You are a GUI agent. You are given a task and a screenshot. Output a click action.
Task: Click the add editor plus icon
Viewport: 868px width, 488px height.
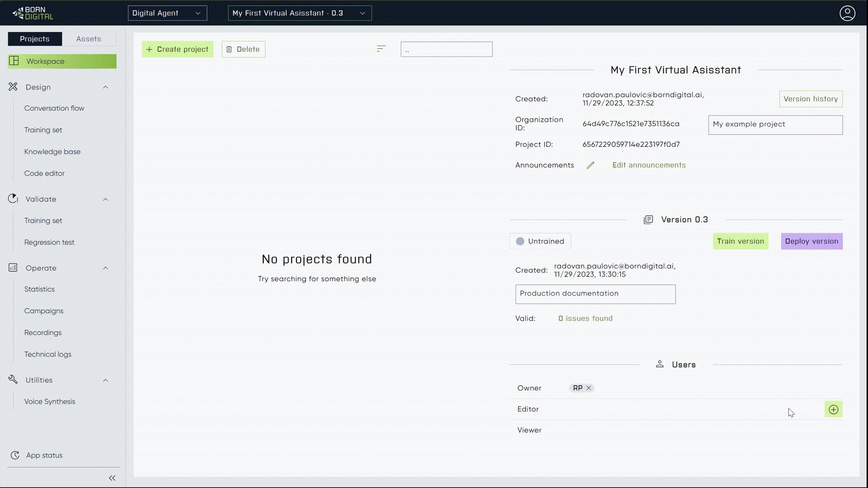click(833, 409)
